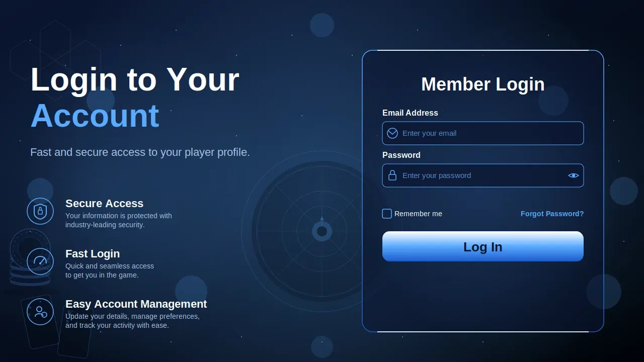Image resolution: width=644 pixels, height=362 pixels.
Task: Open the Forgot Password? link
Action: [x=552, y=214]
